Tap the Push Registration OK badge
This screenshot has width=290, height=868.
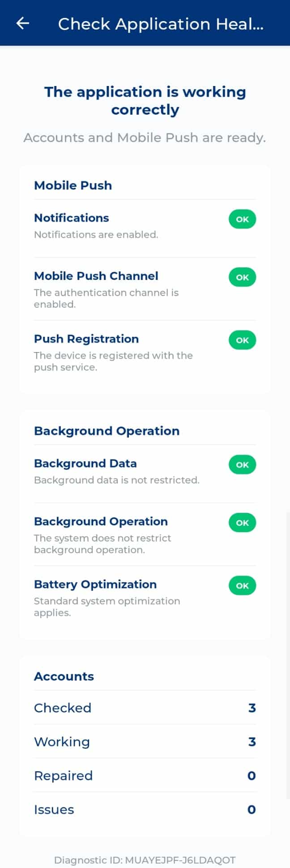click(x=242, y=340)
